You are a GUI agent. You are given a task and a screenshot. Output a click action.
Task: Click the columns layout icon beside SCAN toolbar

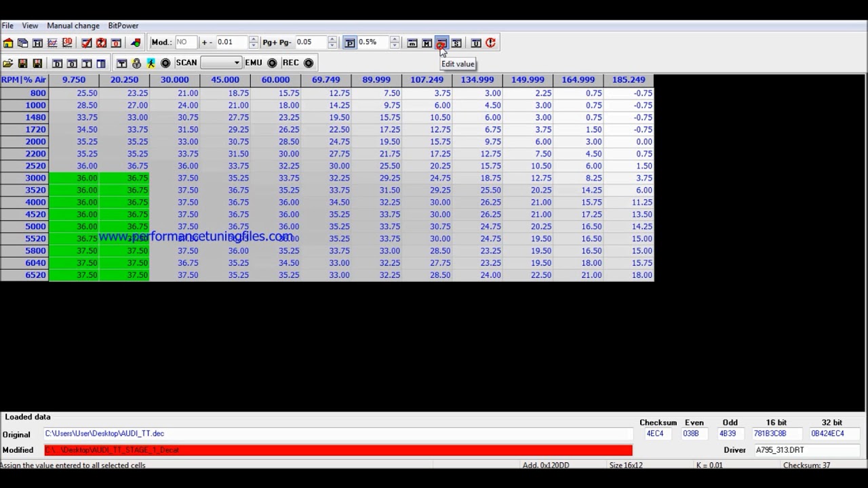[x=101, y=63]
